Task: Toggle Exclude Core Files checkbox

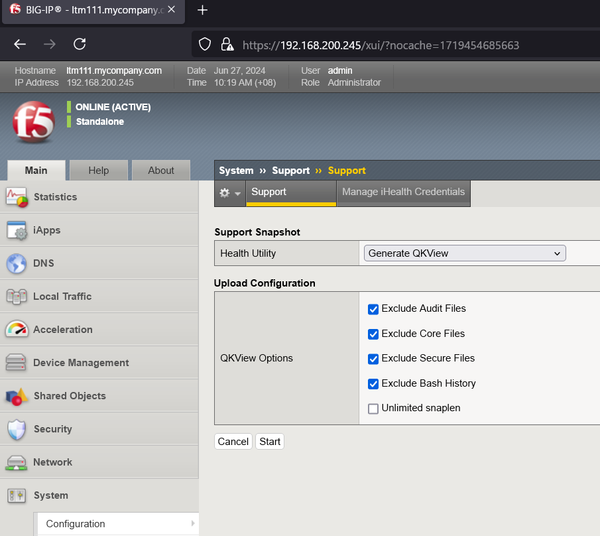Action: coord(373,334)
